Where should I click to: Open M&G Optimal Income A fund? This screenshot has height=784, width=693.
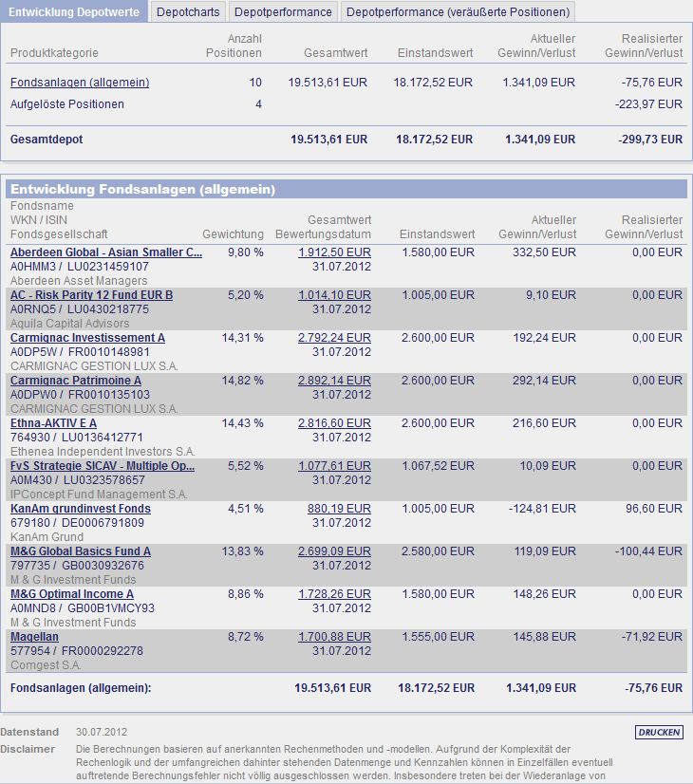72,594
